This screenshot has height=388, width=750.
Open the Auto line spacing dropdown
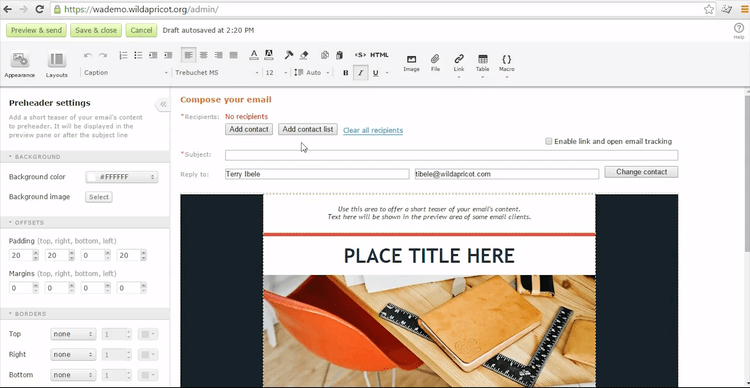[312, 73]
